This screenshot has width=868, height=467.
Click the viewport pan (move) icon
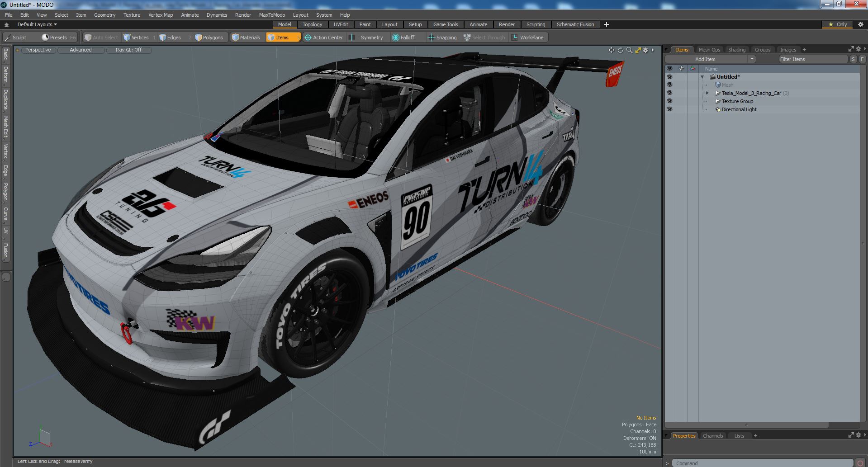[611, 50]
